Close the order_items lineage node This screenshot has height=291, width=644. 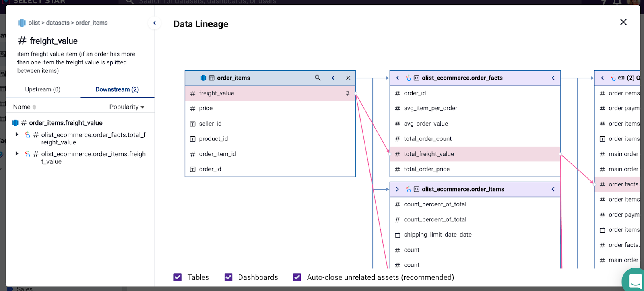(348, 78)
